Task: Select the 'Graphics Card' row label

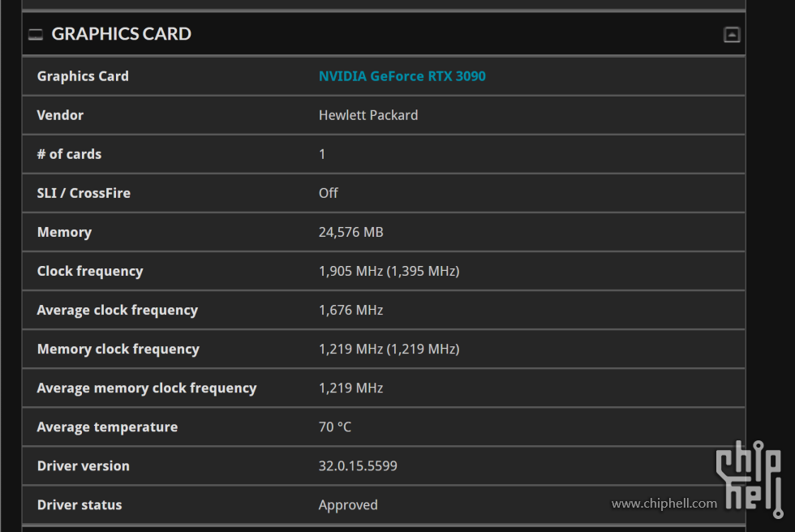Action: point(83,76)
